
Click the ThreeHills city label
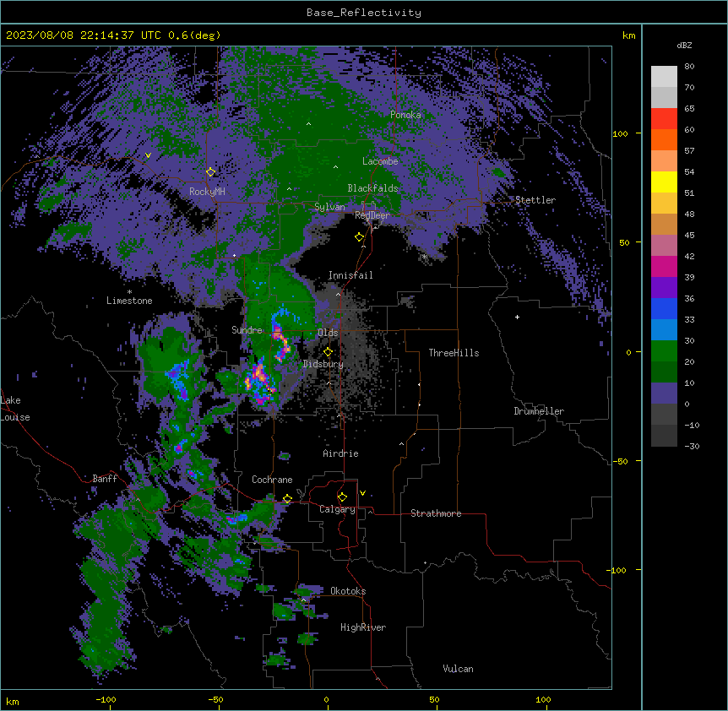454,353
